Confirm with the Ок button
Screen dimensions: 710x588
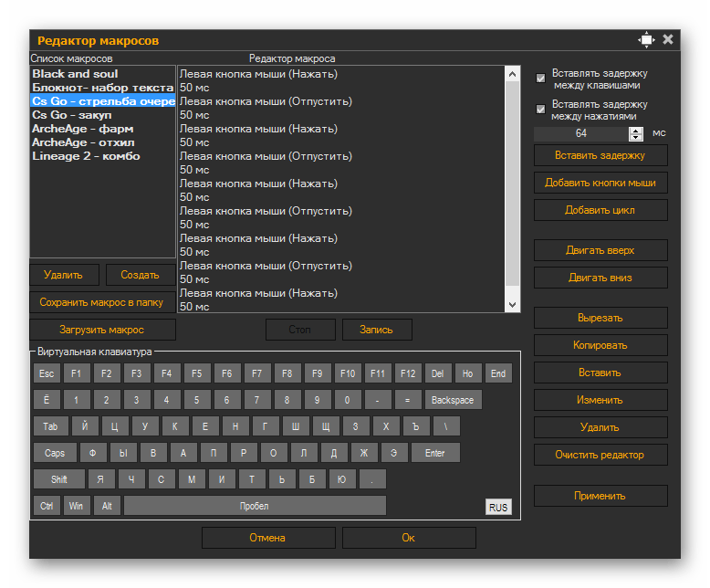[x=409, y=538]
